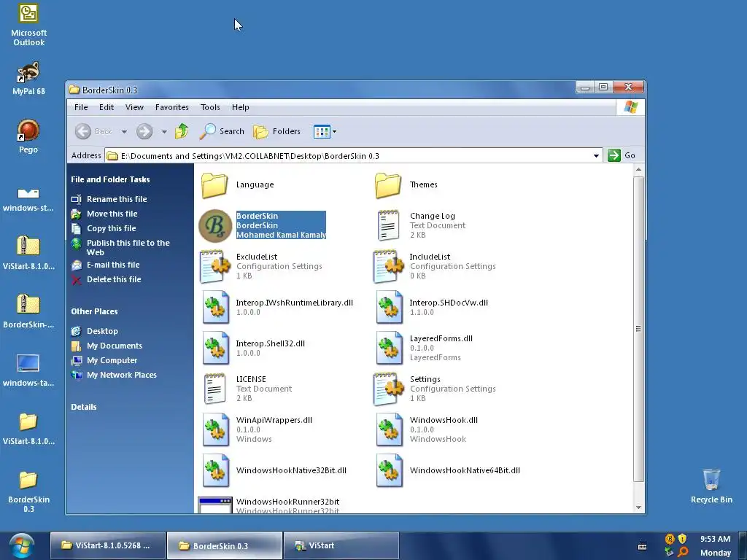Click the system tray clock

(x=715, y=545)
